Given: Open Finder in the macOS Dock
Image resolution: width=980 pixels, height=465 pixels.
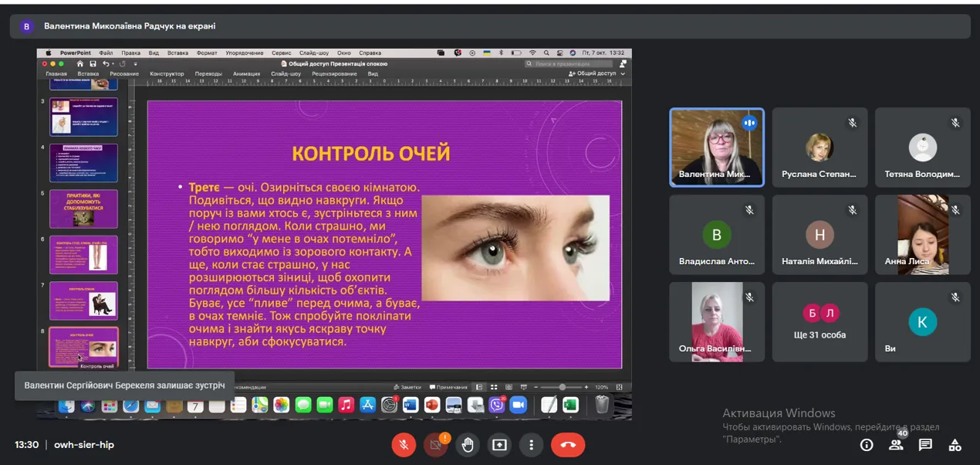Looking at the screenshot, I should [x=66, y=405].
